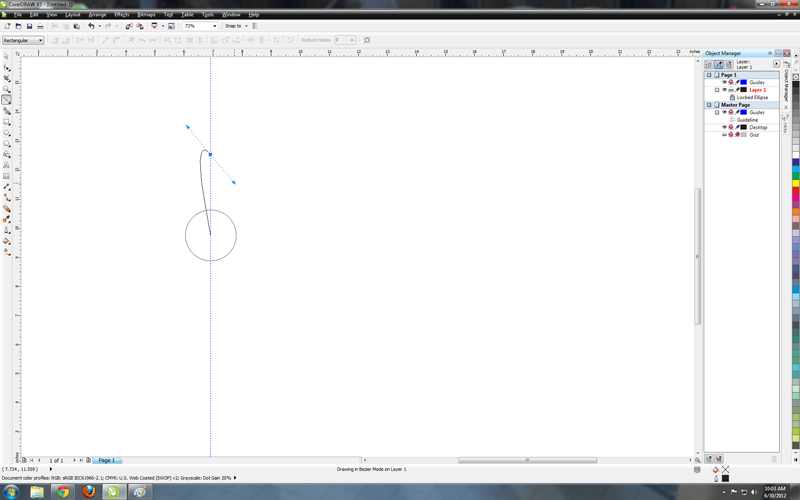This screenshot has width=800, height=500.
Task: Select the Dimension tool
Action: click(7, 187)
